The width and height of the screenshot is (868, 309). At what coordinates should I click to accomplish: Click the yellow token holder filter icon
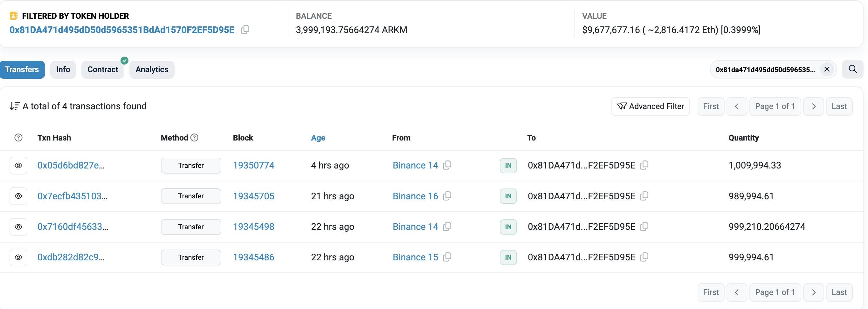[x=13, y=16]
